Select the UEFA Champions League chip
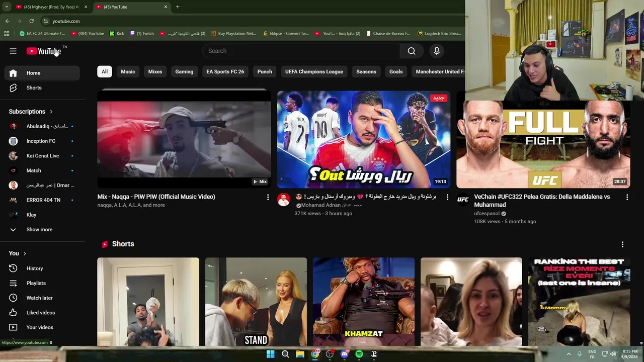The width and height of the screenshot is (644, 362). pos(314,71)
